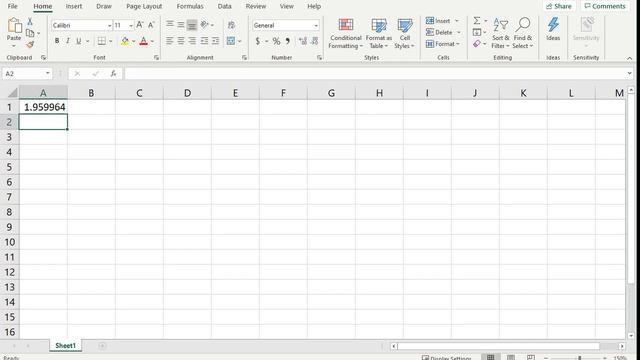The image size is (640, 360).
Task: Switch to the Data tab
Action: tap(224, 6)
